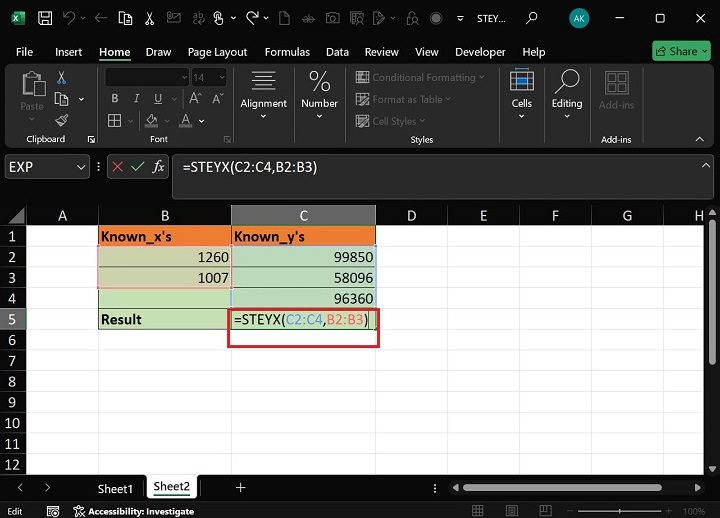The image size is (720, 518).
Task: Select the Format Painter brush
Action: click(62, 120)
